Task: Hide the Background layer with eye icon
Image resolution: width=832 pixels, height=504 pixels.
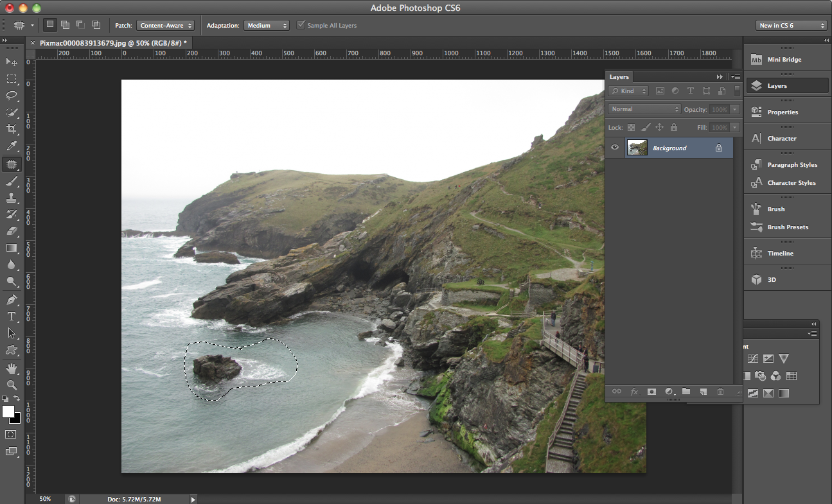Action: point(615,148)
